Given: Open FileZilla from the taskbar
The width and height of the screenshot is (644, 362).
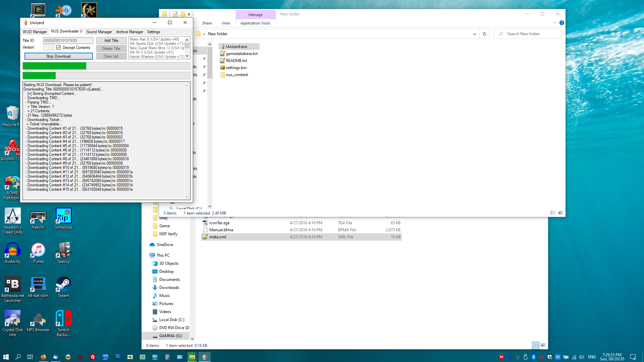Looking at the screenshot, I should [x=93, y=357].
